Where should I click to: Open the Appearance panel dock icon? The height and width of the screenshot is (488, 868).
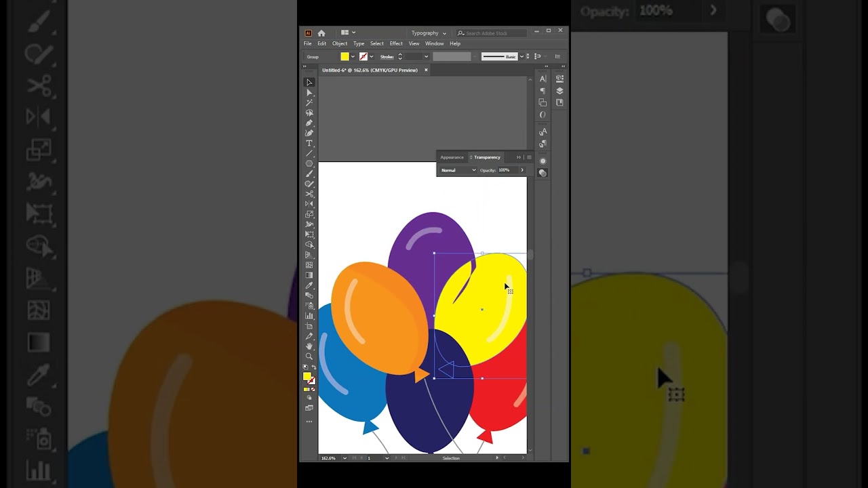(x=542, y=161)
